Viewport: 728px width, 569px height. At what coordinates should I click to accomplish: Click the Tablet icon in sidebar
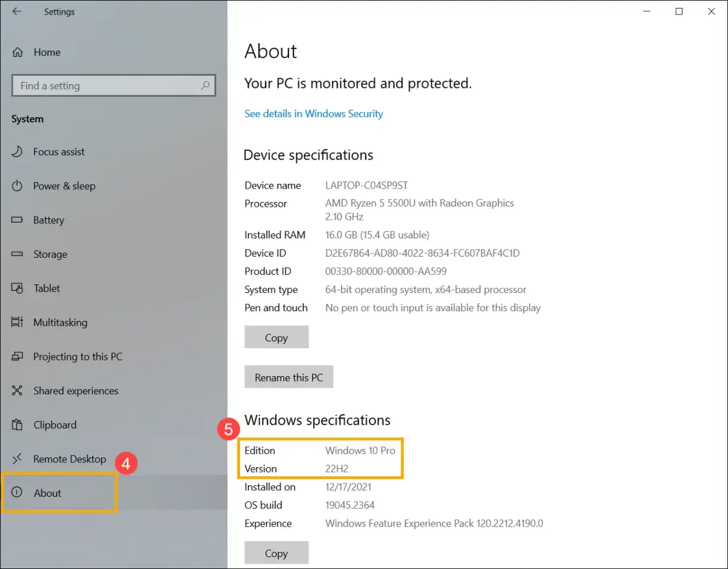(x=18, y=288)
